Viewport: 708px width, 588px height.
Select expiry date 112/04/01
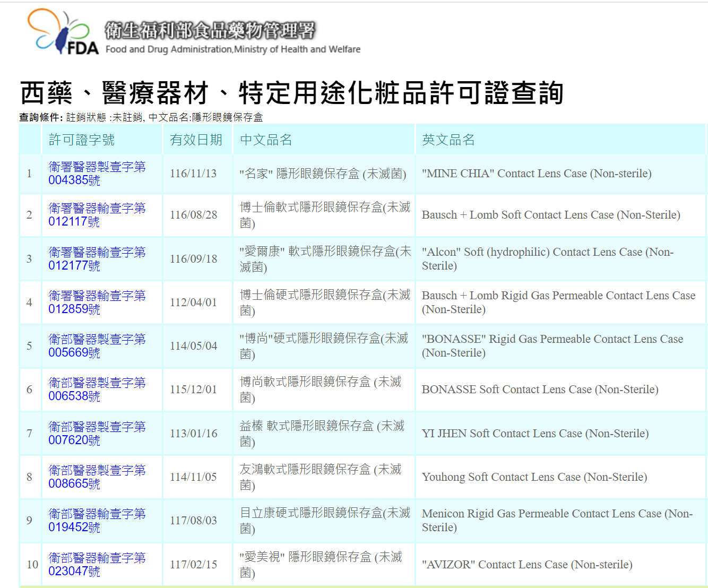pyautogui.click(x=193, y=302)
